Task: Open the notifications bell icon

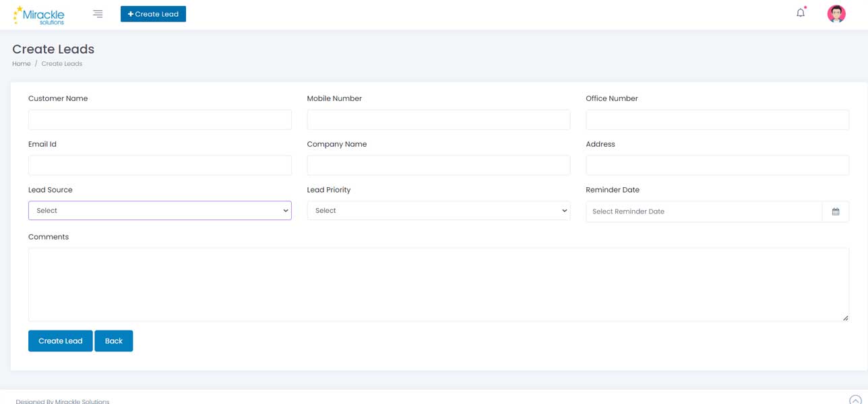Action: 801,12
